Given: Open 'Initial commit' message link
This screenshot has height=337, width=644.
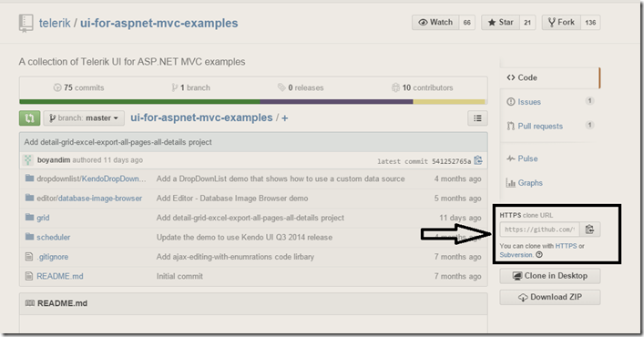Looking at the screenshot, I should tap(179, 276).
